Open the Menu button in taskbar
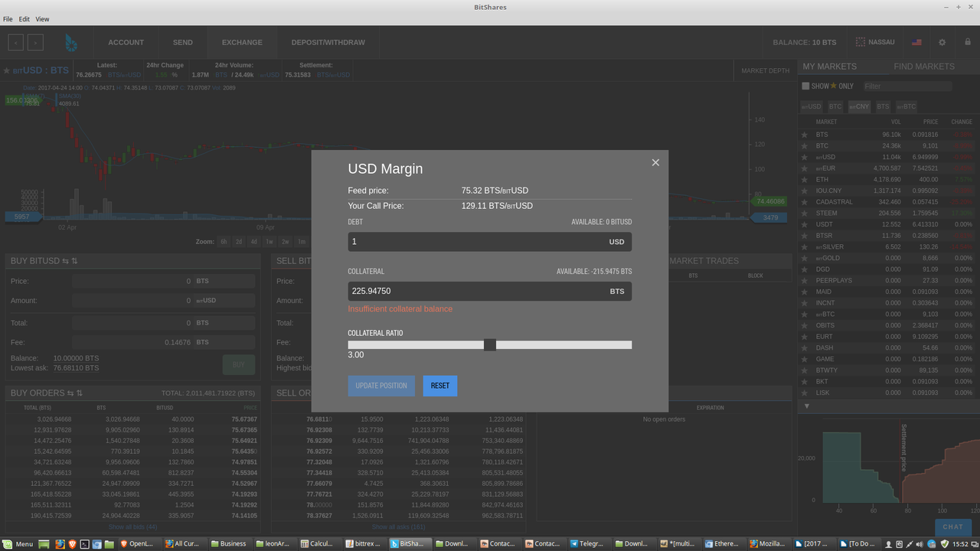Image resolution: width=980 pixels, height=551 pixels. [x=18, y=544]
